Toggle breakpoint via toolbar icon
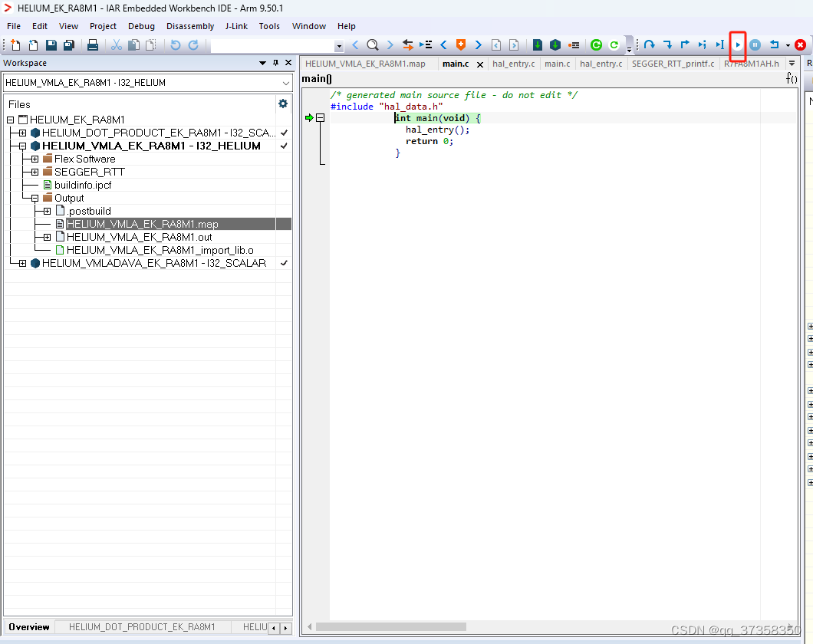The height and width of the screenshot is (644, 813). (x=574, y=45)
